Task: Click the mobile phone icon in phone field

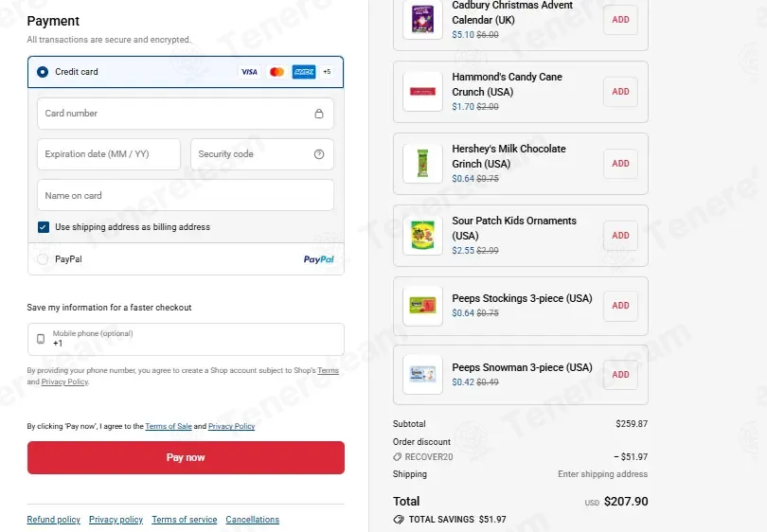Action: click(41, 339)
